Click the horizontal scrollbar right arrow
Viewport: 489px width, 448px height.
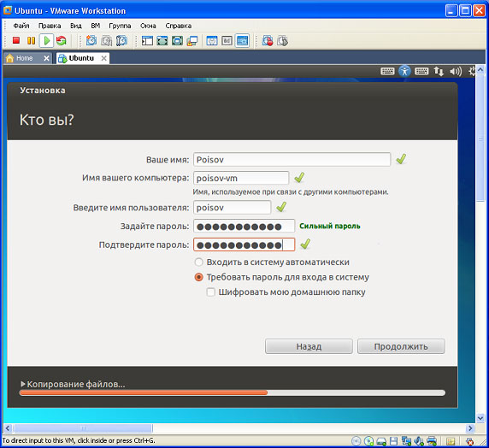tap(470, 428)
